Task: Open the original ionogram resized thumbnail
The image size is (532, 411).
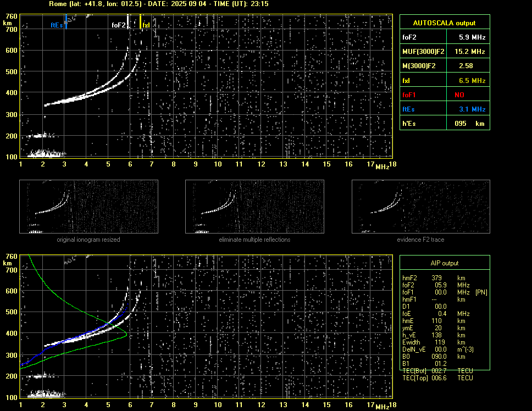Action: point(88,207)
